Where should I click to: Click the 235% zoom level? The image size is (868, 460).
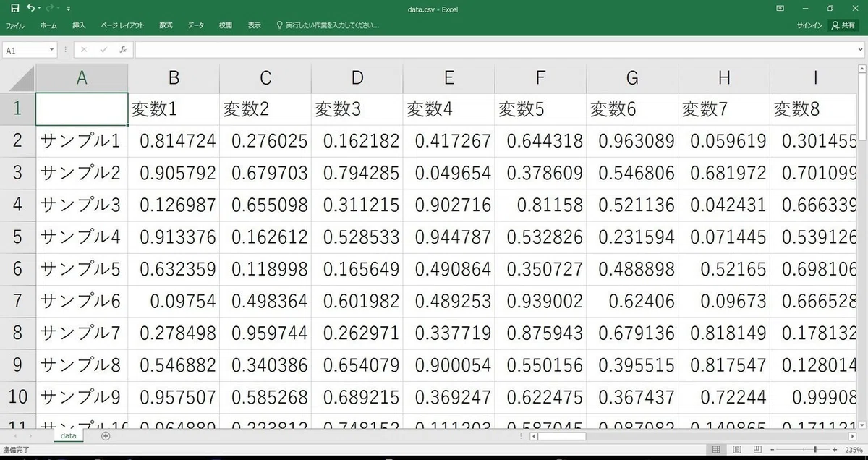[x=853, y=450]
